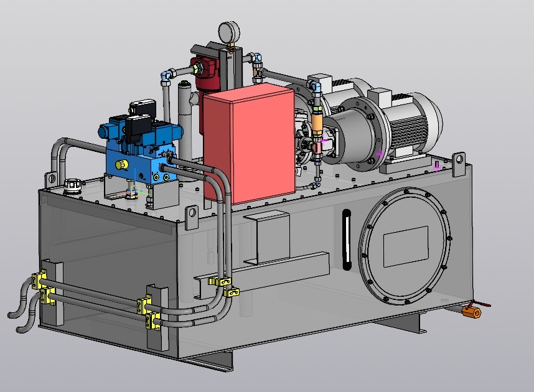Screen dimensions: 534x392
Task: Select the rectangular nameplate on round cover
Action: 405,246
